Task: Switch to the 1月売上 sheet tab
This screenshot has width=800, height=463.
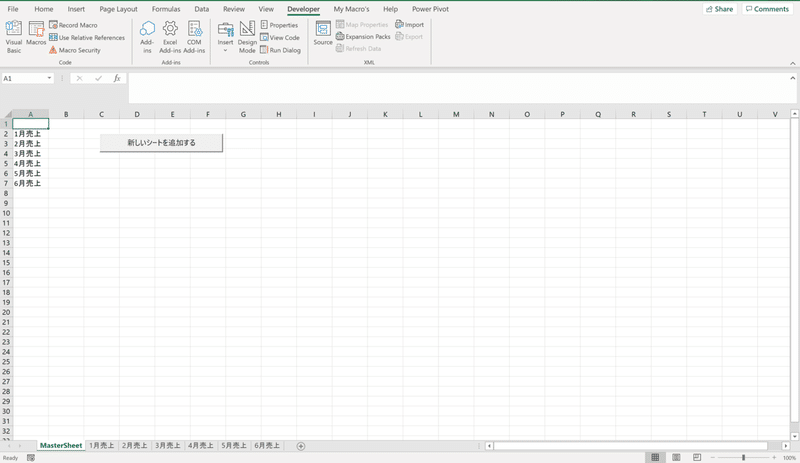Action: click(102, 446)
